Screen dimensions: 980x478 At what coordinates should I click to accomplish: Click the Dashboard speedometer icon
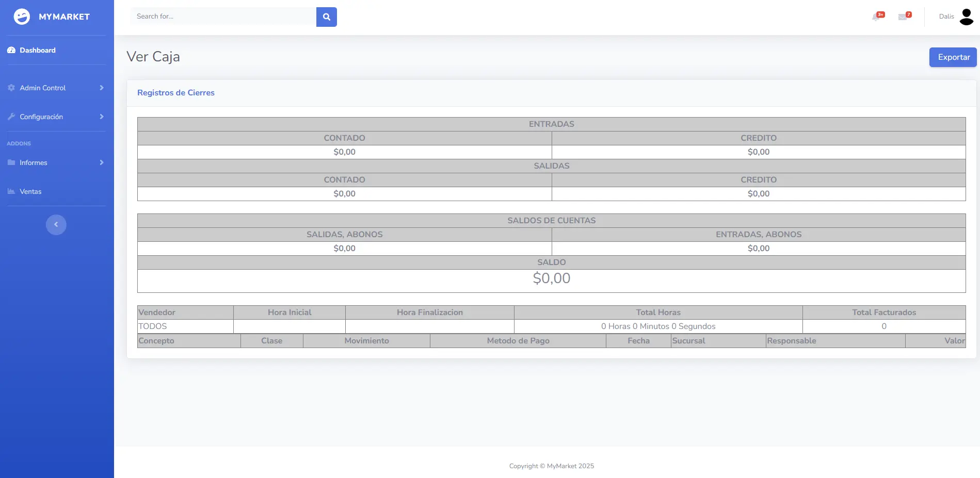pos(11,51)
